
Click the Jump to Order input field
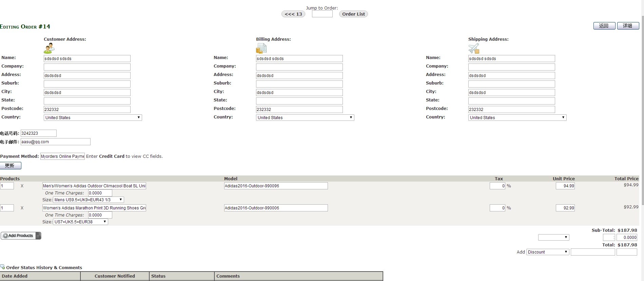[x=322, y=14]
